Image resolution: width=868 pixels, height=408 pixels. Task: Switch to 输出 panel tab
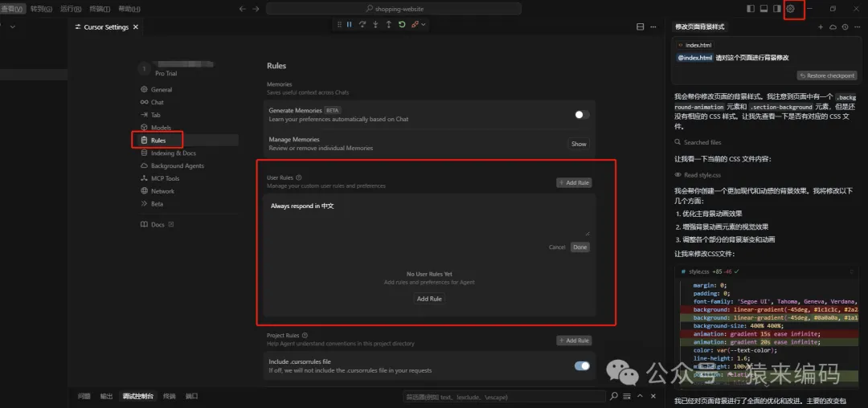tap(106, 397)
